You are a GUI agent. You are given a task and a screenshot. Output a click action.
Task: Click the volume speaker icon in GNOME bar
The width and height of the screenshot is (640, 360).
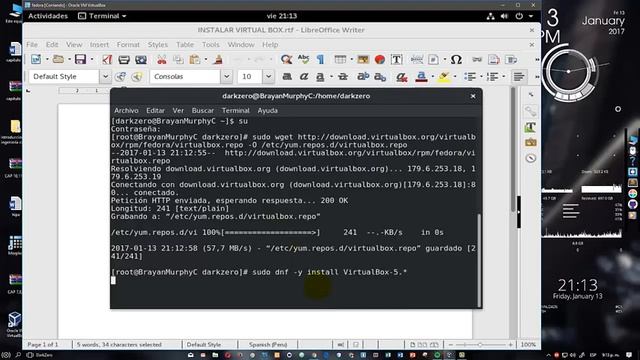pyautogui.click(x=504, y=16)
